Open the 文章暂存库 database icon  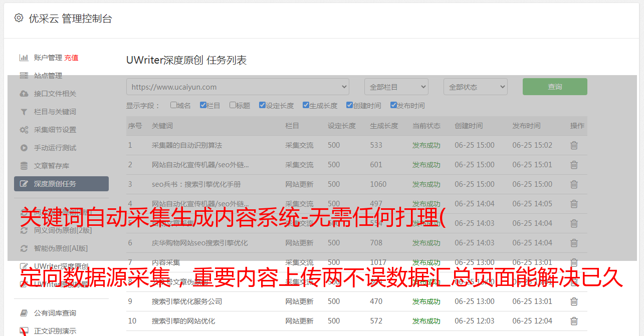pyautogui.click(x=24, y=166)
